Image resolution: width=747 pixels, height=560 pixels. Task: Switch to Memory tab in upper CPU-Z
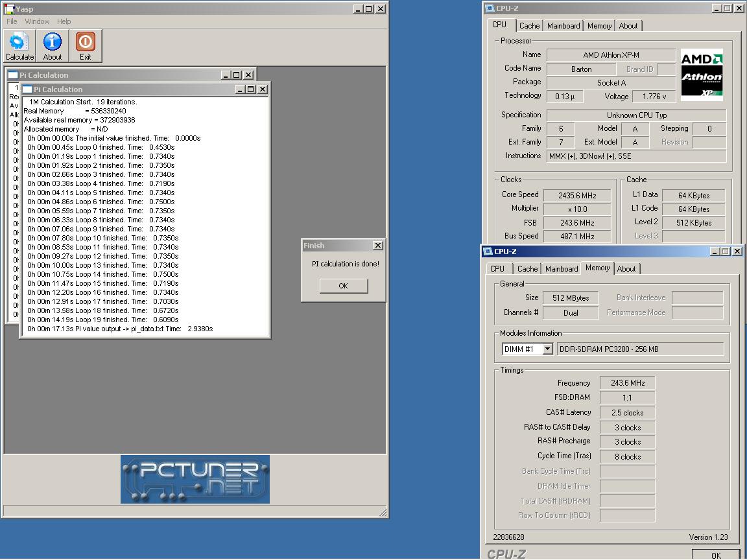click(599, 26)
